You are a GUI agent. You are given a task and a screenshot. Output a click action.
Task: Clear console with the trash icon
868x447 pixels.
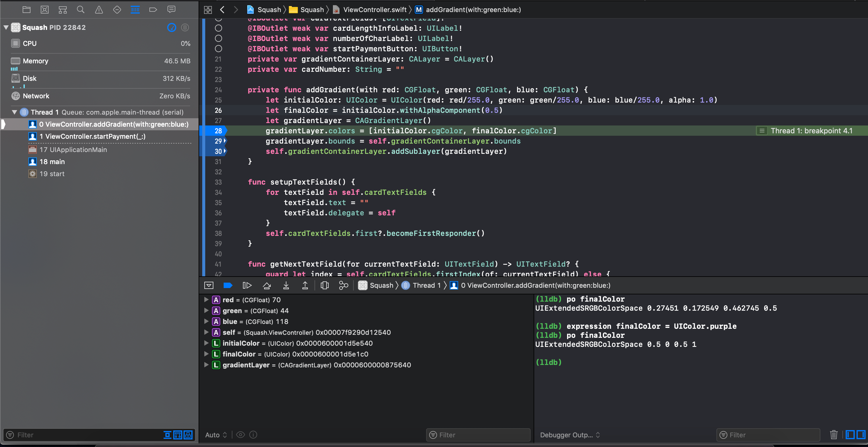click(x=834, y=435)
